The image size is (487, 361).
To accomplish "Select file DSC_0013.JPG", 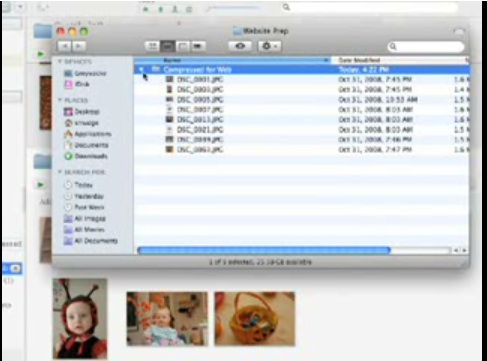I will tap(302, 119).
